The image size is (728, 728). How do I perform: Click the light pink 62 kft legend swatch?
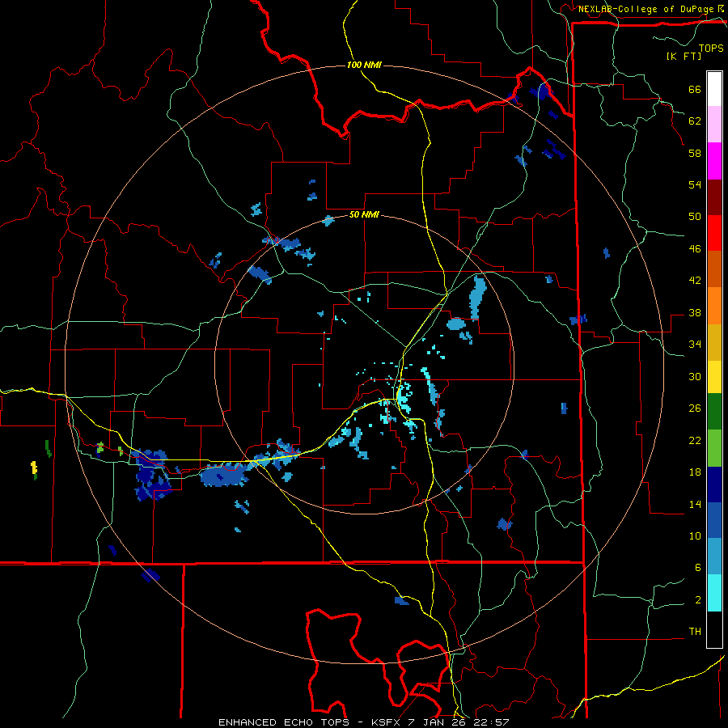pos(714,124)
